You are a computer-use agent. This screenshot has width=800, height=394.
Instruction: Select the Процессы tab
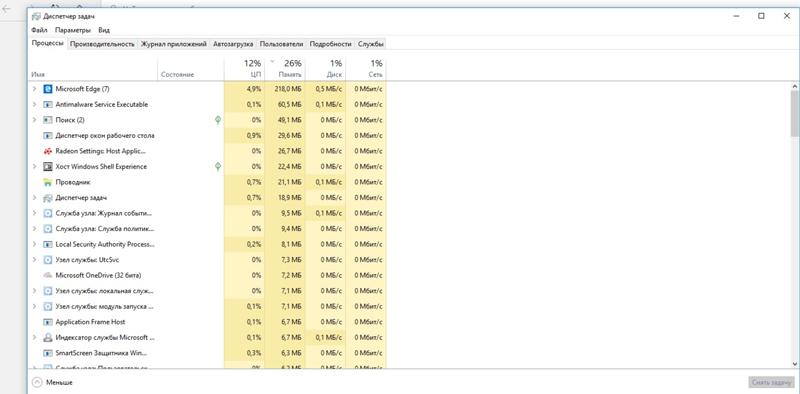(47, 43)
